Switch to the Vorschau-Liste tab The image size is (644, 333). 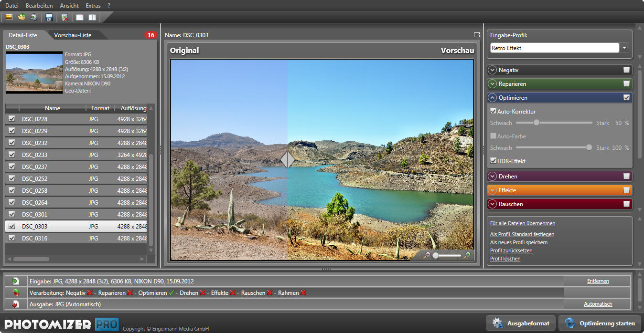point(73,35)
